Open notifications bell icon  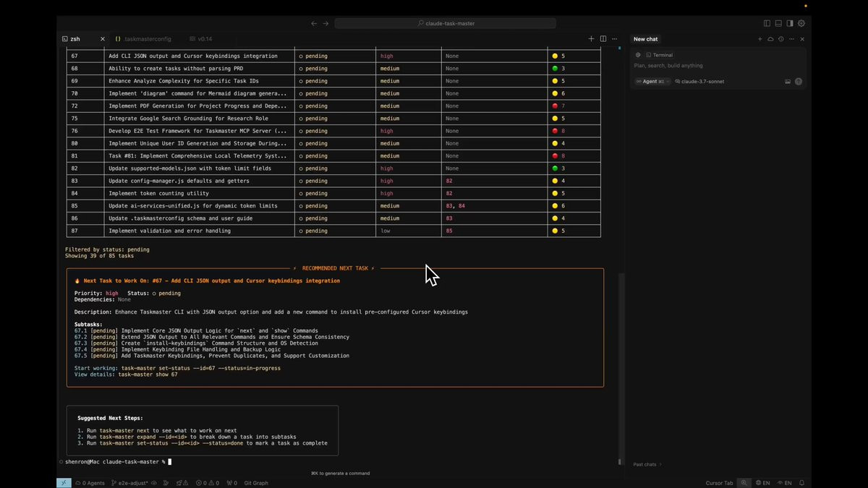click(x=802, y=483)
